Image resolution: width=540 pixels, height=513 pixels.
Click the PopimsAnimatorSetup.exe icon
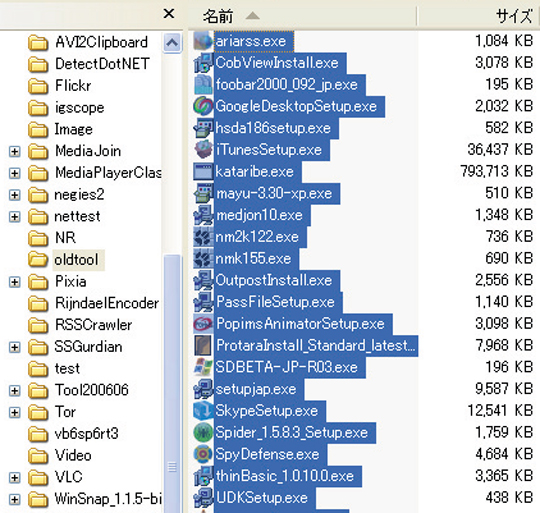[x=203, y=324]
